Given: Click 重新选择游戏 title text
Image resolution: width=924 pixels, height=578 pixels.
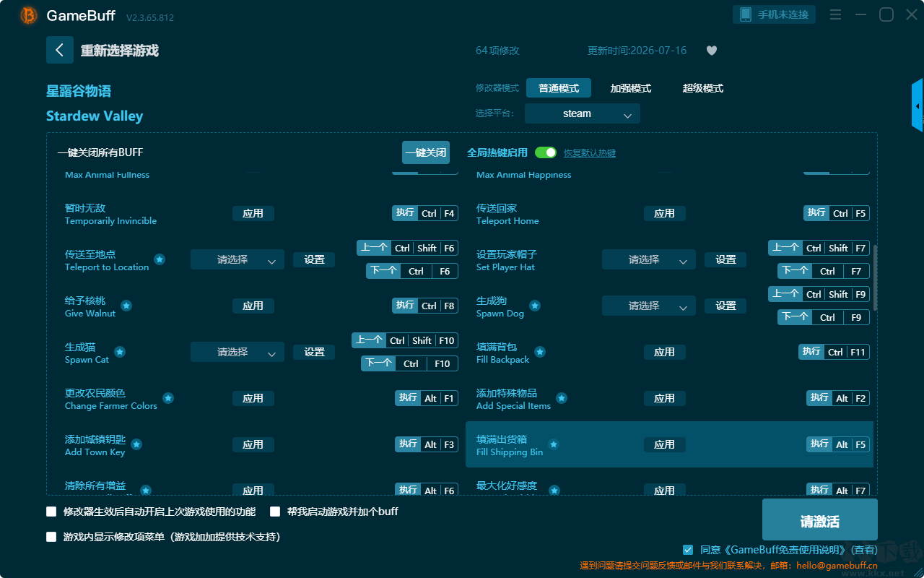Looking at the screenshot, I should (119, 51).
